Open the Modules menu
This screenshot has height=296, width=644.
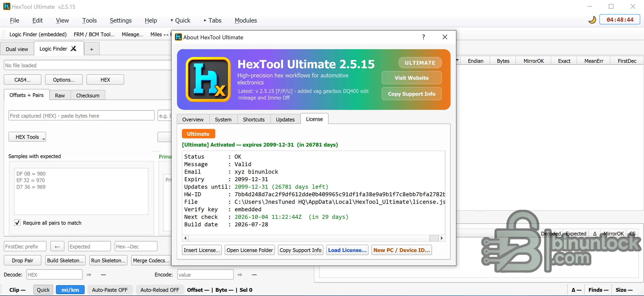(246, 20)
